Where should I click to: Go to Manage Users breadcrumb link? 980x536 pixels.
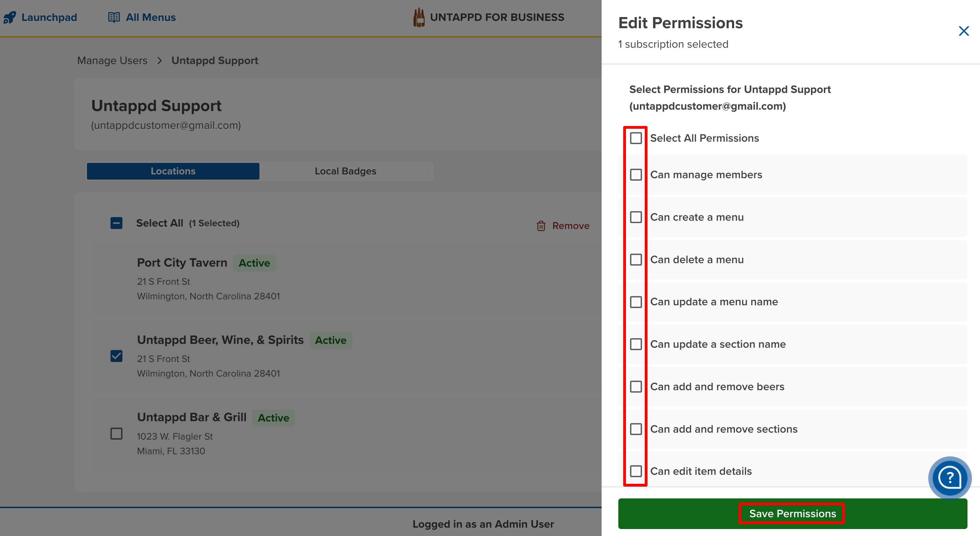[112, 61]
